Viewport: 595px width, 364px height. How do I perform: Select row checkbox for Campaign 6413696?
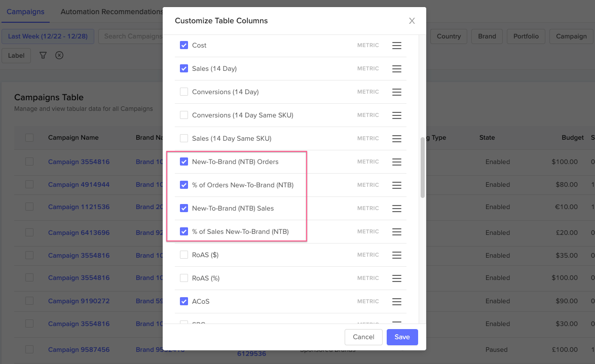(x=29, y=232)
